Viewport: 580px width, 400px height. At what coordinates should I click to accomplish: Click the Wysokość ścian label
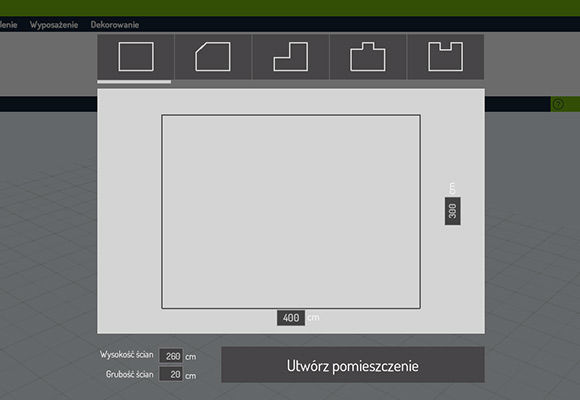tap(127, 354)
